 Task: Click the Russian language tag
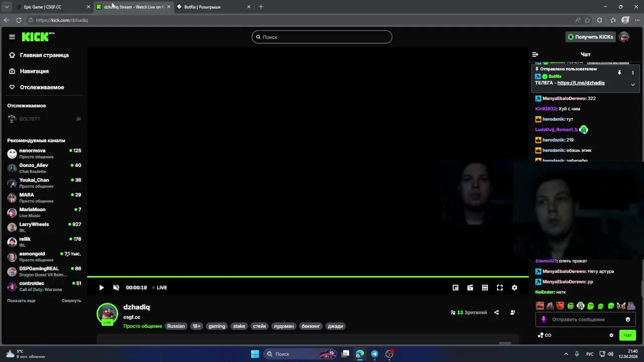tap(176, 326)
